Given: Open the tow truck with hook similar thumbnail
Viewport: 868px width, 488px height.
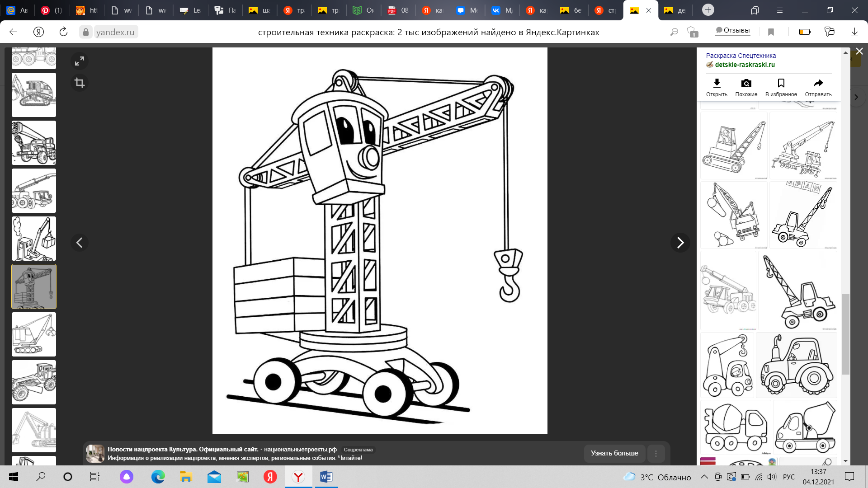Looking at the screenshot, I should pos(727,365).
